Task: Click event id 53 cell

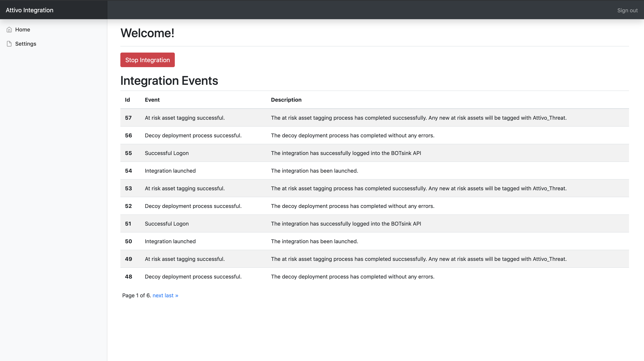Action: [x=128, y=188]
